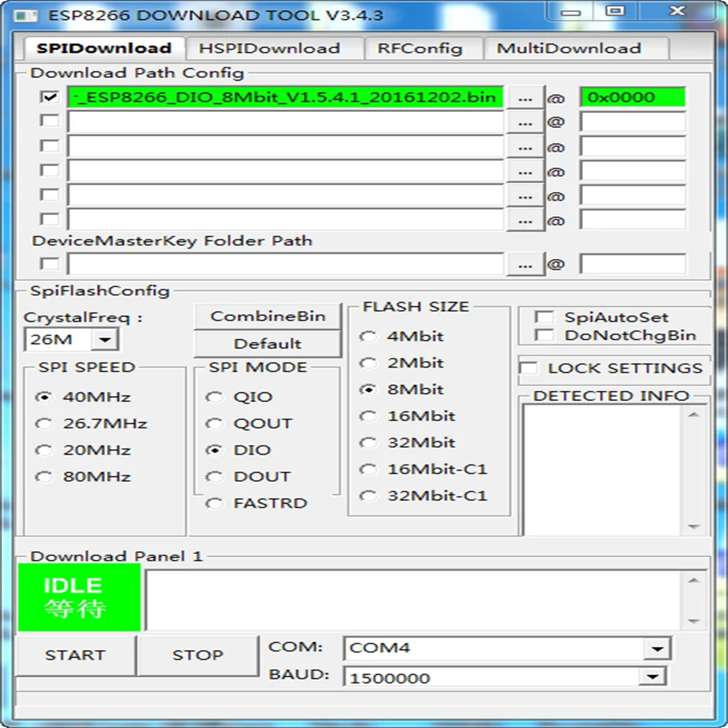
Task: Minimize the ESP8266 Download Tool window
Action: click(x=571, y=12)
